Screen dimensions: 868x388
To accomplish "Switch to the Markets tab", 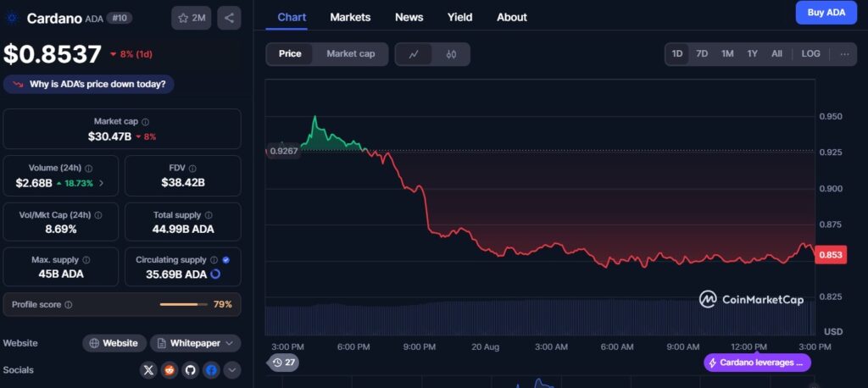I will point(350,17).
